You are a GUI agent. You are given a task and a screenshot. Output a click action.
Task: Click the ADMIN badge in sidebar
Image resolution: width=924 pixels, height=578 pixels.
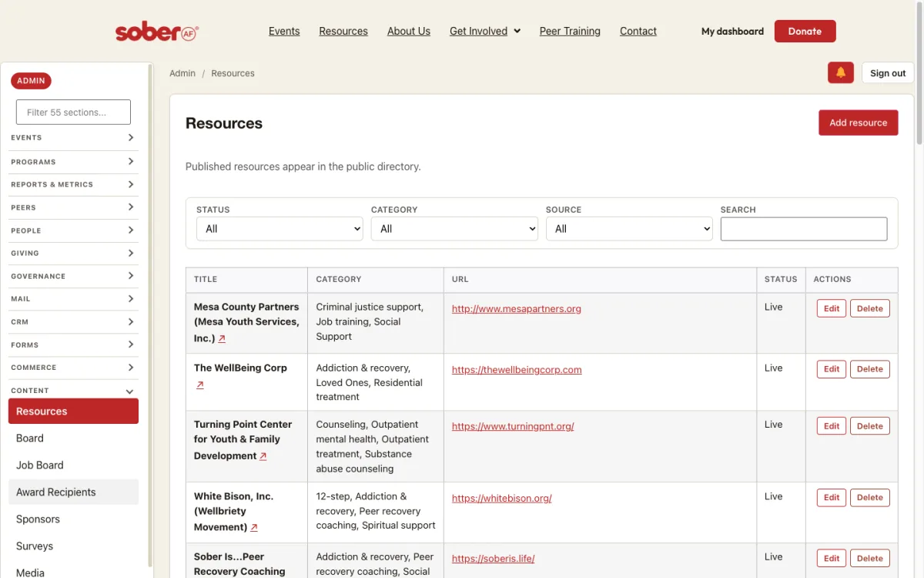[x=31, y=81]
